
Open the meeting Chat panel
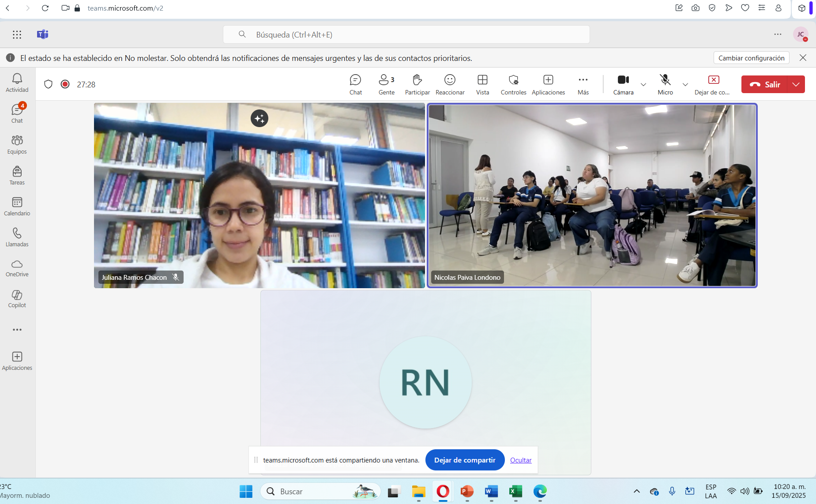355,84
